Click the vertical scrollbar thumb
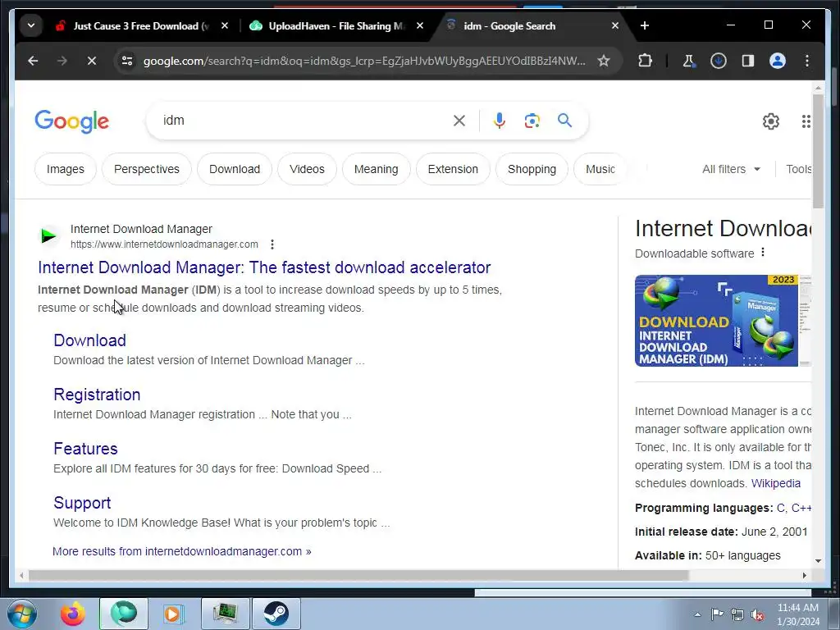 coord(818,151)
